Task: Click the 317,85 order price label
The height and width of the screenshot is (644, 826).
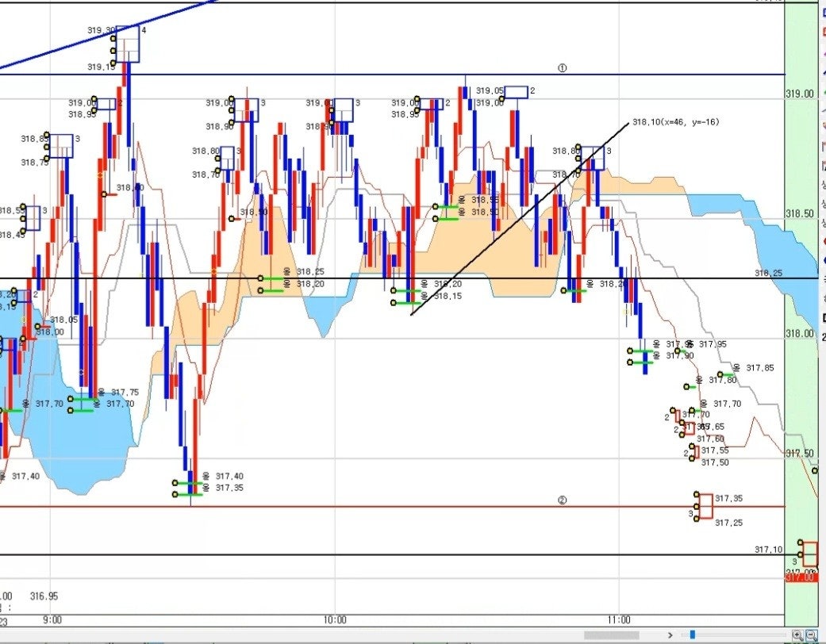Action: tap(760, 368)
